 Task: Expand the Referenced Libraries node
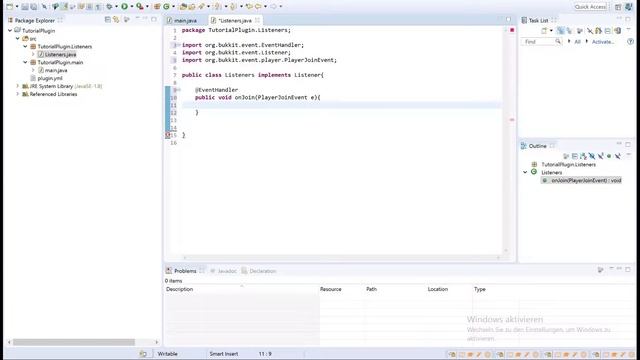(18, 94)
